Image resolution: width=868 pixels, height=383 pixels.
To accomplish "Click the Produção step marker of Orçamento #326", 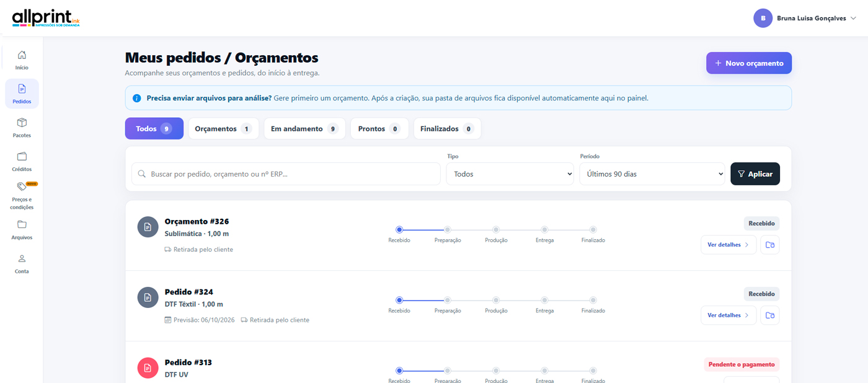I will tap(496, 229).
